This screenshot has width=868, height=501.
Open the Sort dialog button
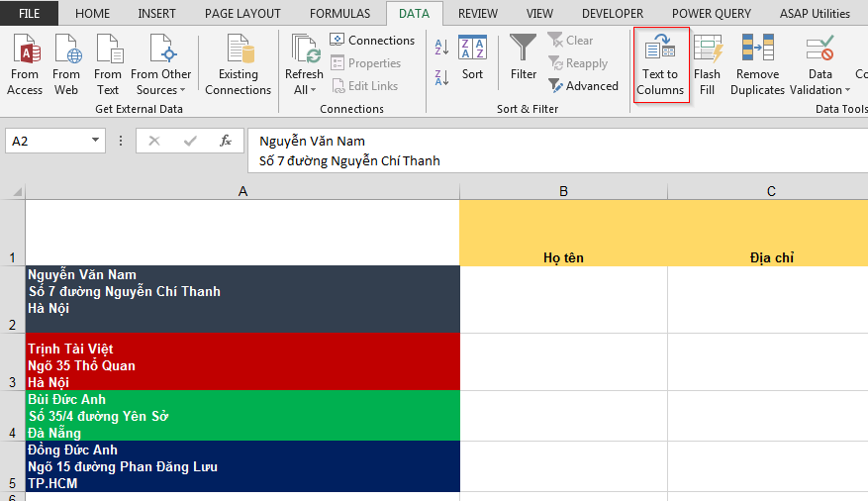(473, 58)
